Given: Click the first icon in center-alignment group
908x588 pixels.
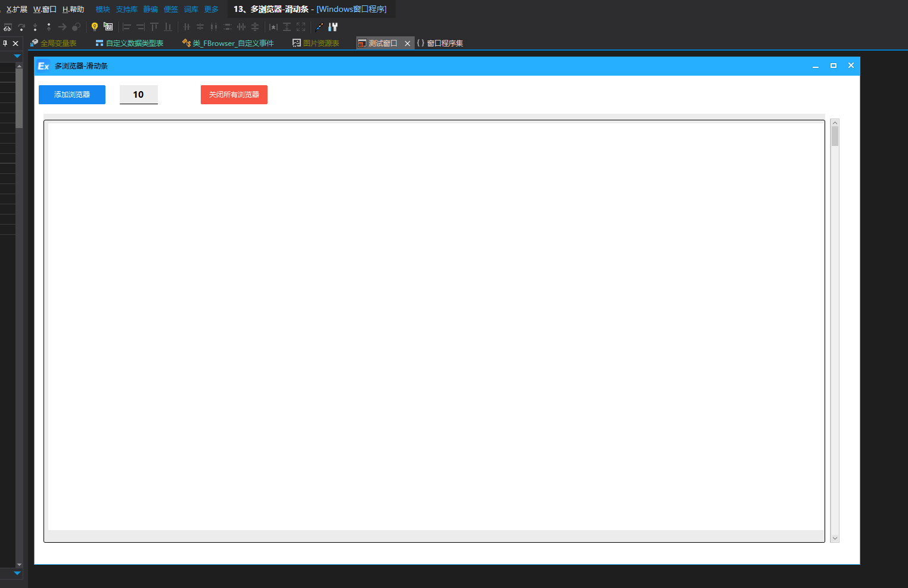Looking at the screenshot, I should pyautogui.click(x=186, y=27).
